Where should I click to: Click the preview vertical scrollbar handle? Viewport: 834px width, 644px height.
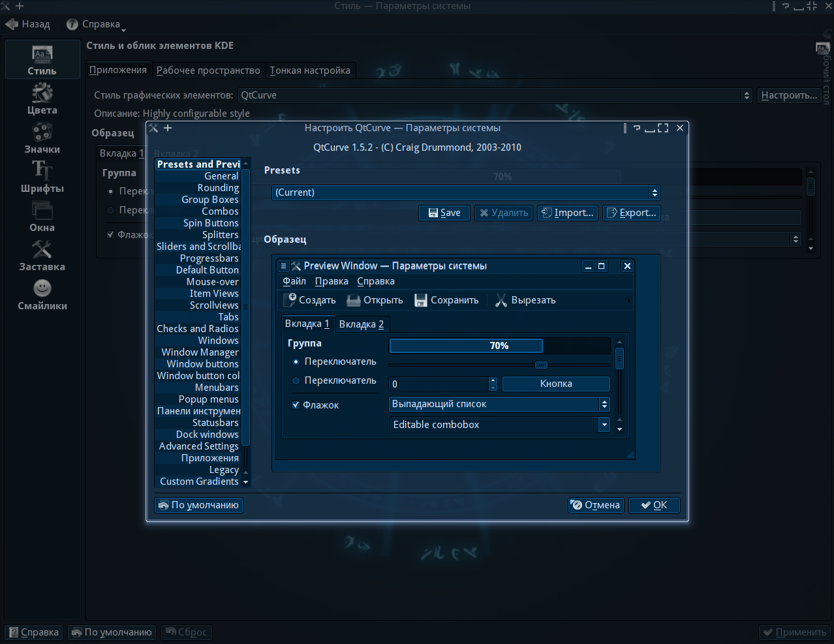[x=619, y=359]
